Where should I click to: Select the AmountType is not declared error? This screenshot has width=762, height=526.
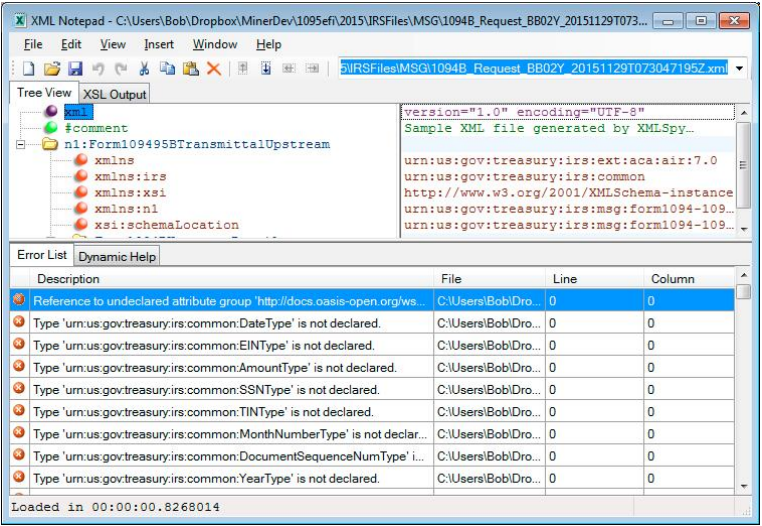pos(372,367)
